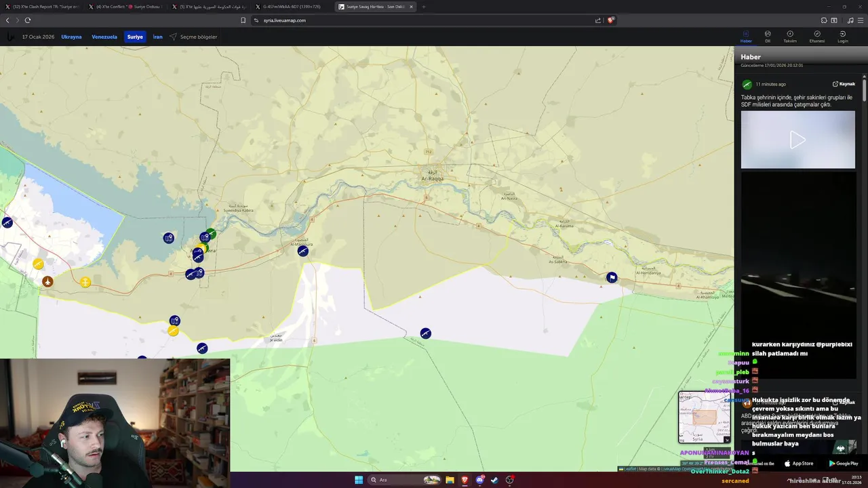Click the rifle marker near Al-Mansoura

pyautogui.click(x=303, y=251)
